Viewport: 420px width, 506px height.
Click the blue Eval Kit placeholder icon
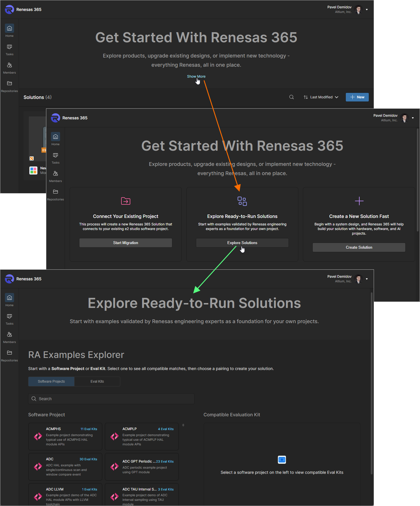click(x=282, y=460)
